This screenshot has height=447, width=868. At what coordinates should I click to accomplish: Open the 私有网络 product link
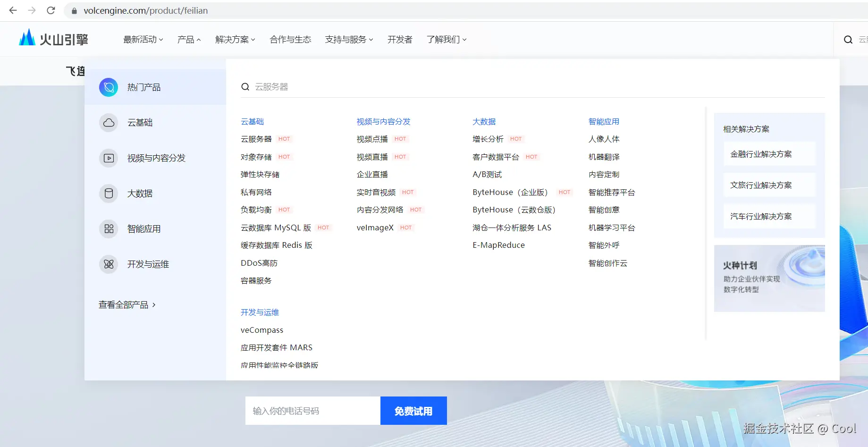click(256, 192)
